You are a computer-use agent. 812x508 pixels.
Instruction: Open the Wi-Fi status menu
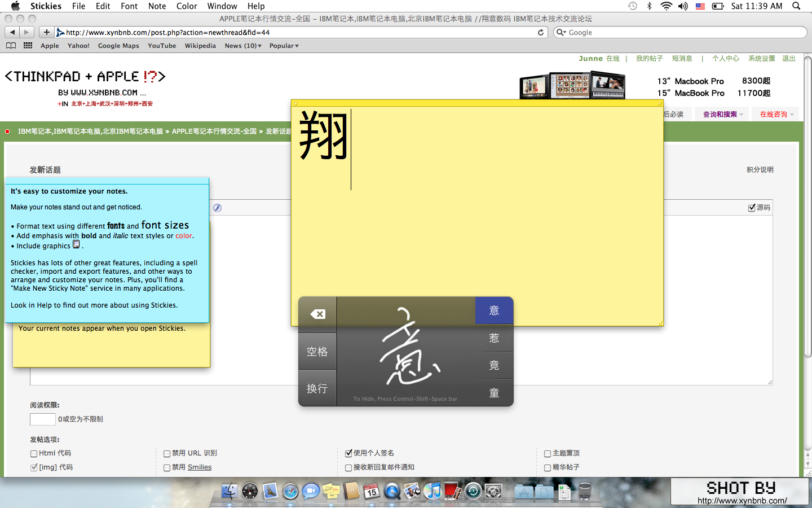[666, 6]
